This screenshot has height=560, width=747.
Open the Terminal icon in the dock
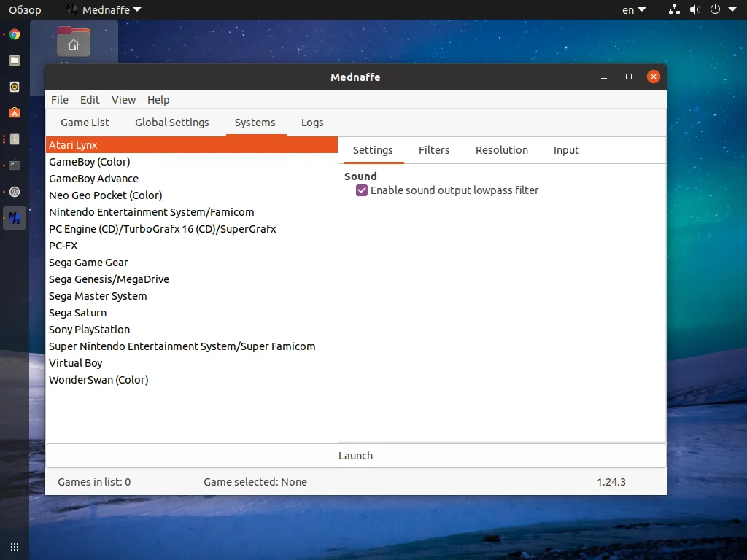pos(15,166)
